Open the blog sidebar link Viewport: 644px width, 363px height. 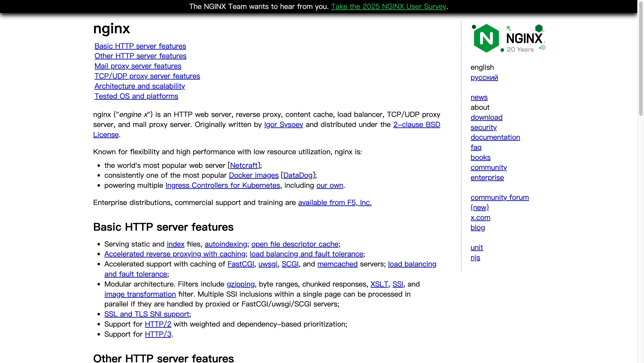tap(478, 228)
